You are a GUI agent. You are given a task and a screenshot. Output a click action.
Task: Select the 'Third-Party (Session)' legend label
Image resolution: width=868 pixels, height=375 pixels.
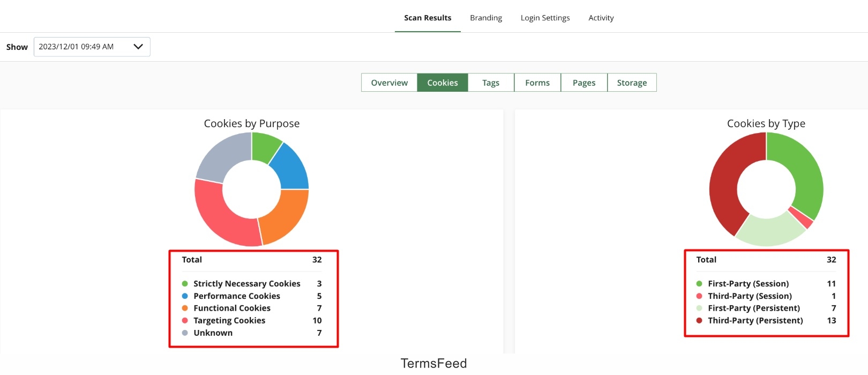(x=750, y=296)
